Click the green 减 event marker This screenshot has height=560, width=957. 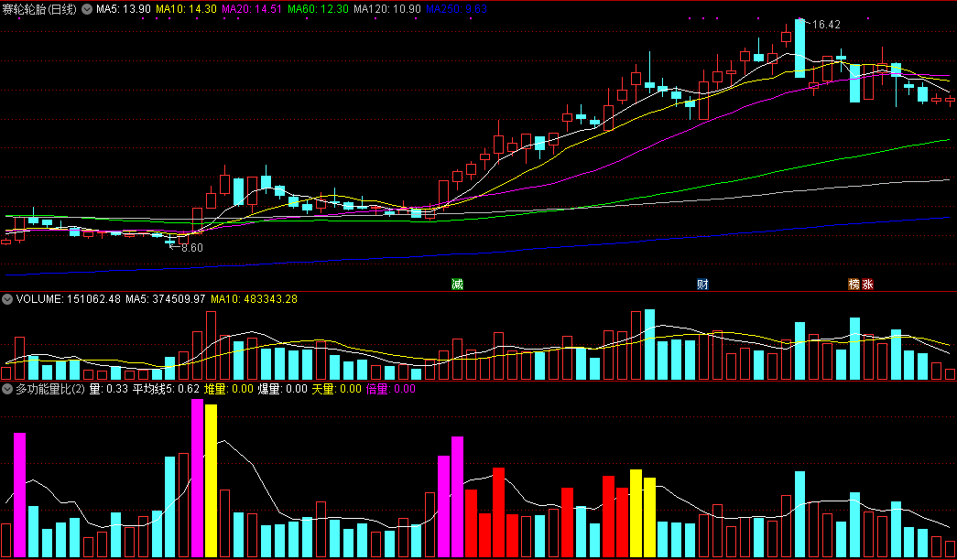pos(457,284)
